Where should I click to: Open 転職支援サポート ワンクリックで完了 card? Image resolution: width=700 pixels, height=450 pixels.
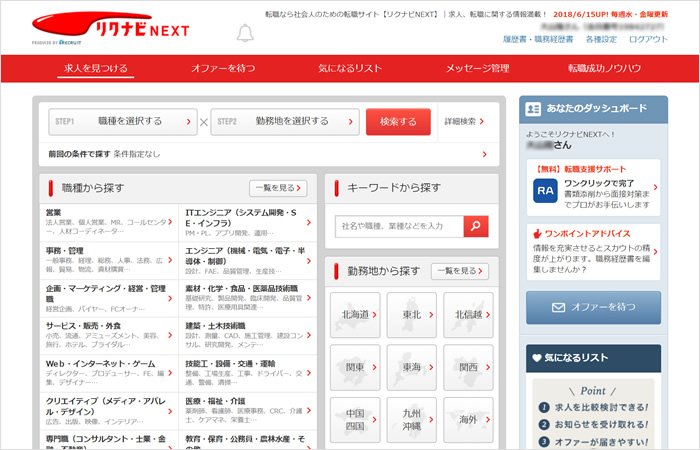click(x=593, y=188)
